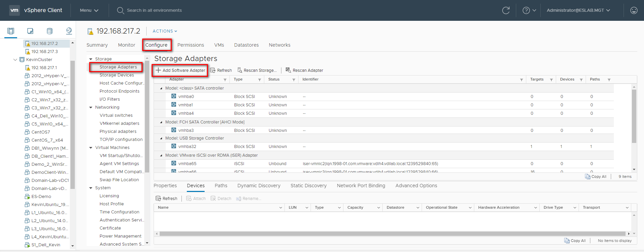
Task: Select Storage Devices in the sidebar
Action: [117, 75]
